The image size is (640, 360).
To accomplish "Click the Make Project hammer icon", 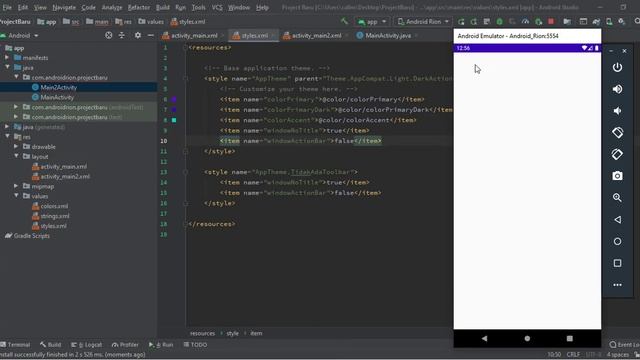I will (x=344, y=21).
